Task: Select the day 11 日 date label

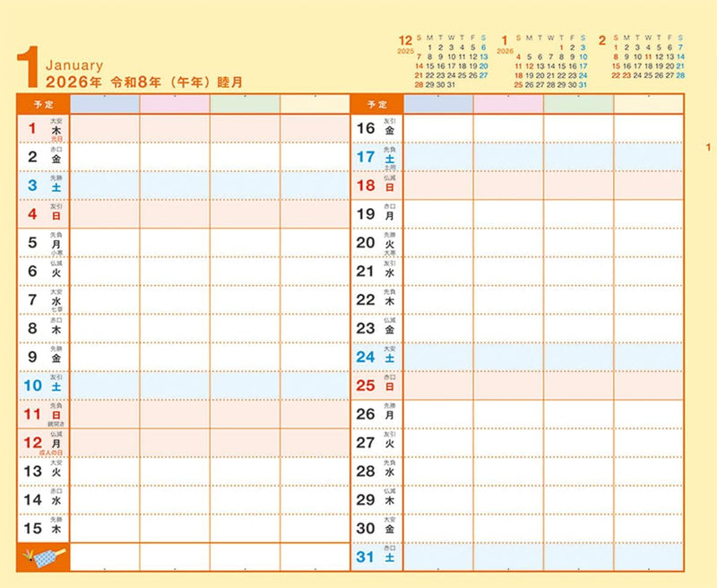Action: point(43,414)
